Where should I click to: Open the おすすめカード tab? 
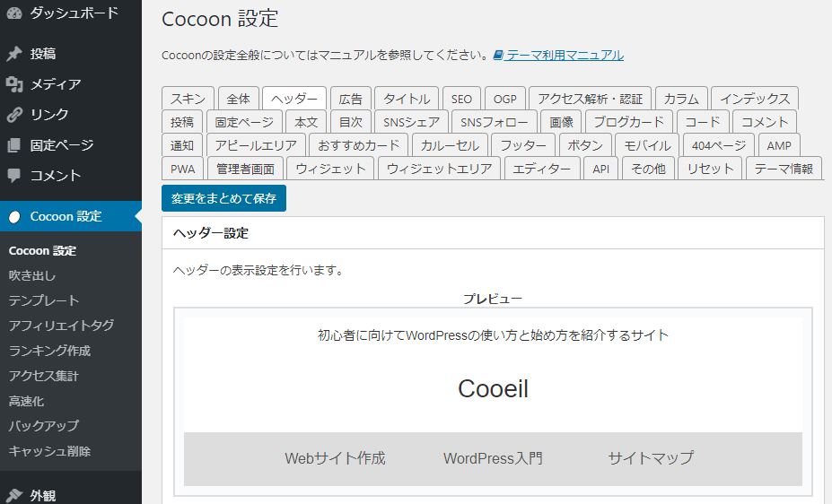tap(359, 145)
